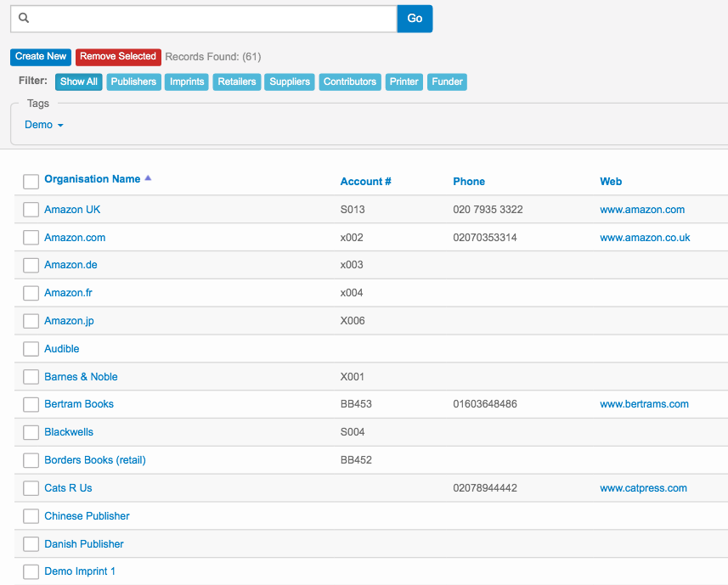This screenshot has width=728, height=585.
Task: Open the Bertram Books organisation
Action: coord(79,404)
